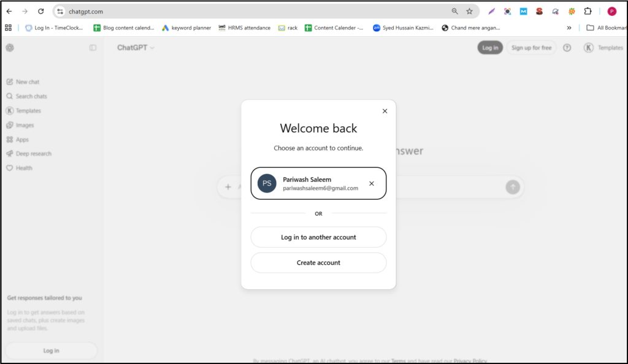
Task: Open Content Calender bookmark
Action: [x=334, y=28]
